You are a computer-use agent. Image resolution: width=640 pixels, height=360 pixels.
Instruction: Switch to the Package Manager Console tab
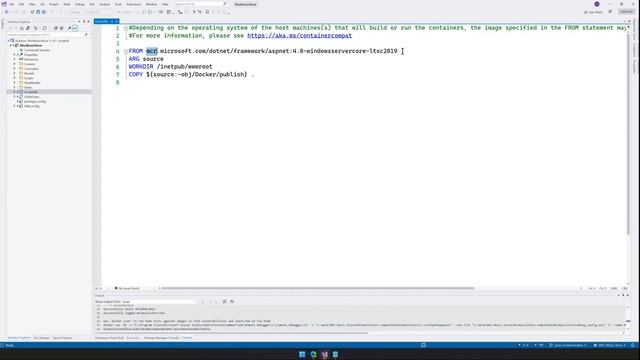point(161,338)
